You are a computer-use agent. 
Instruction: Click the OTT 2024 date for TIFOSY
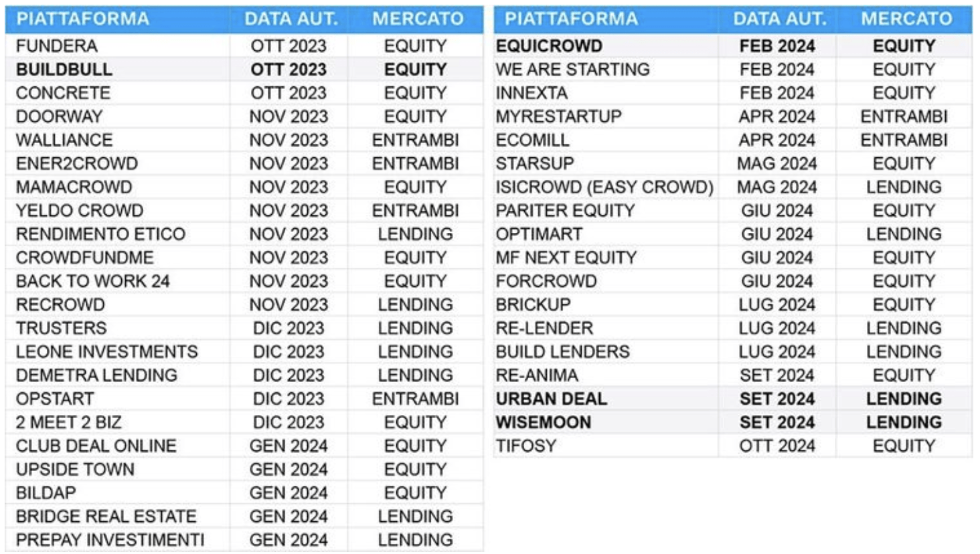(777, 446)
